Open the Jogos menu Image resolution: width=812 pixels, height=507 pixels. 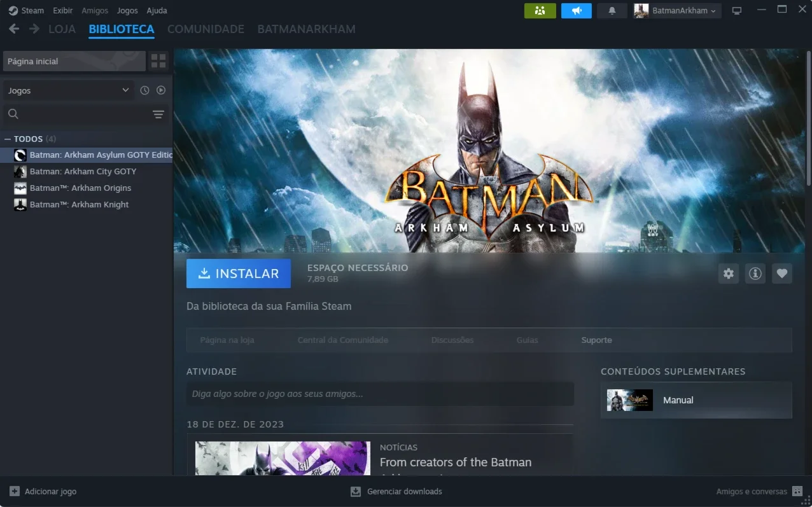127,10
